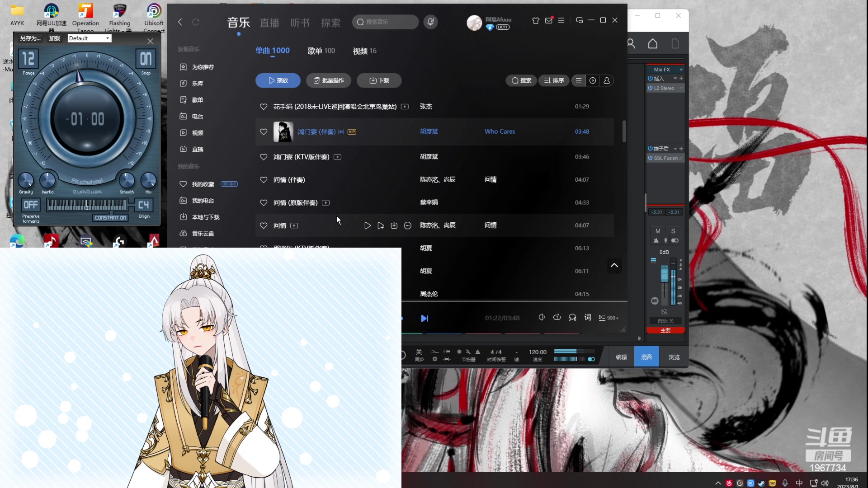Viewport: 868px width, 488px height.
Task: Expand mixer panel with right triangle arrow
Action: [639, 338]
